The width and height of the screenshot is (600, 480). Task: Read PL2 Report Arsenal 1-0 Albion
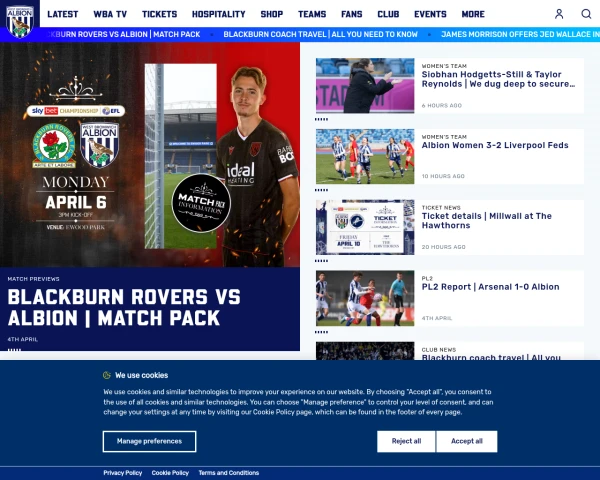tap(490, 287)
